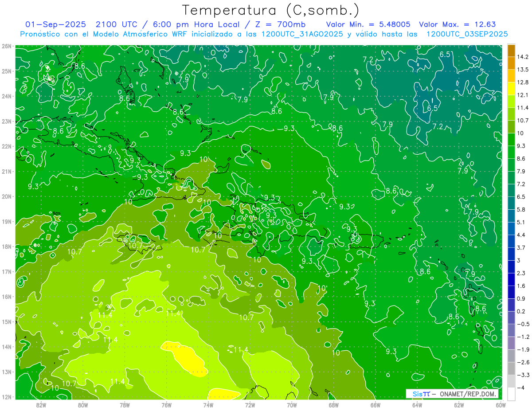Screen dimensions: 532x411
Task: Click '6:00 pm Hora Local' text
Action: tap(197, 25)
